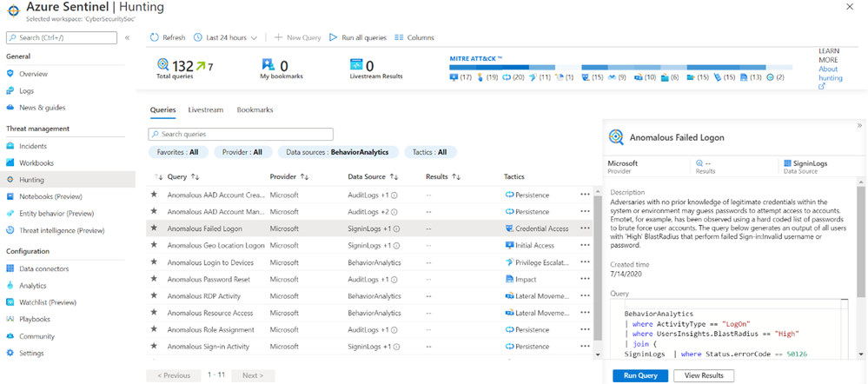The width and height of the screenshot is (868, 384).
Task: Toggle favorite star for Anomalous Role Assignment
Action: [155, 329]
